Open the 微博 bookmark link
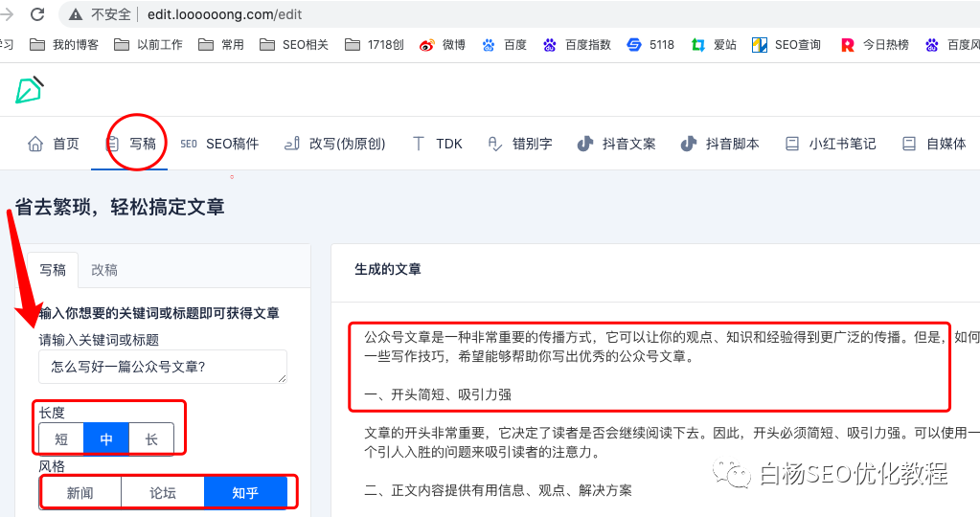This screenshot has height=517, width=980. [443, 45]
